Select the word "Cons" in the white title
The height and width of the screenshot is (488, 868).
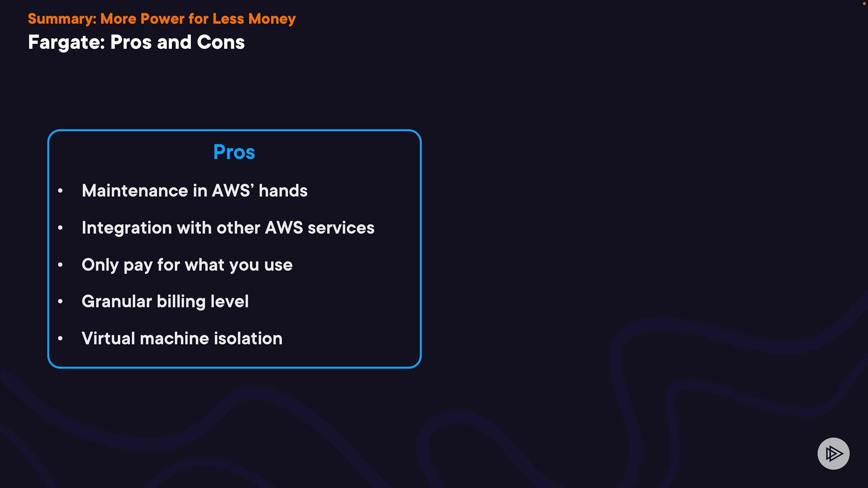[x=221, y=42]
